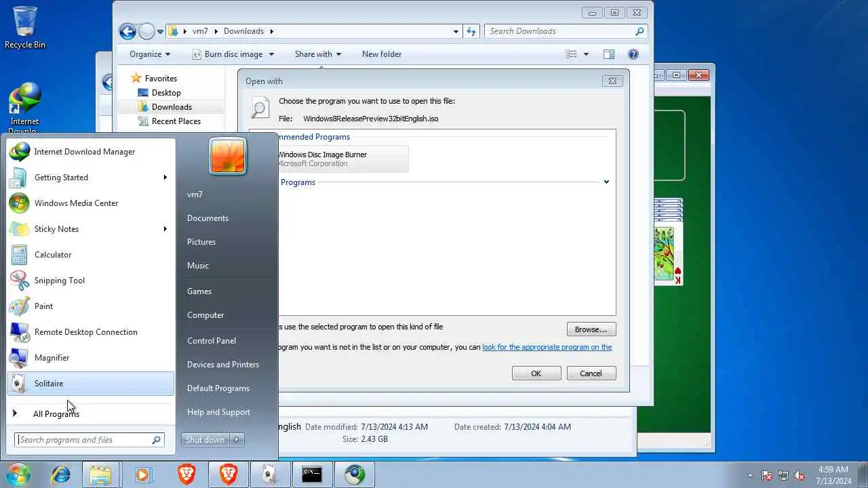This screenshot has width=868, height=488.
Task: Open Windows Media Player from taskbar
Action: click(142, 474)
